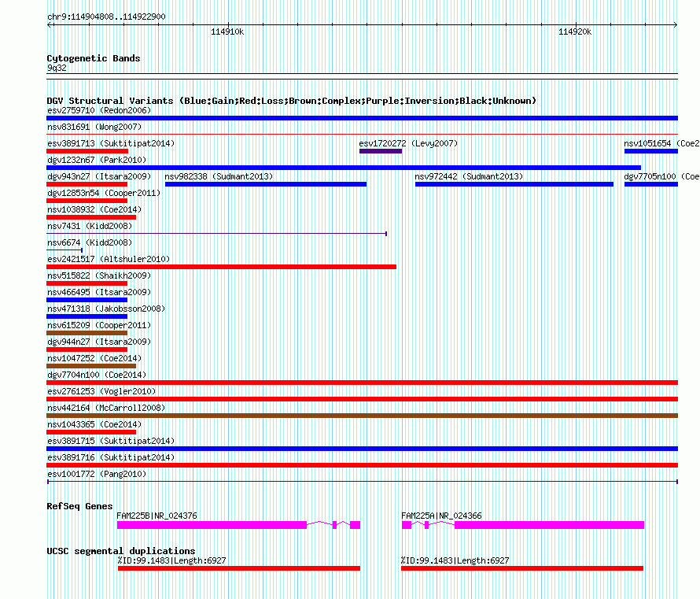This screenshot has height=599, width=700.
Task: Select the esv1720272 (Levy2007) label
Action: point(408,143)
